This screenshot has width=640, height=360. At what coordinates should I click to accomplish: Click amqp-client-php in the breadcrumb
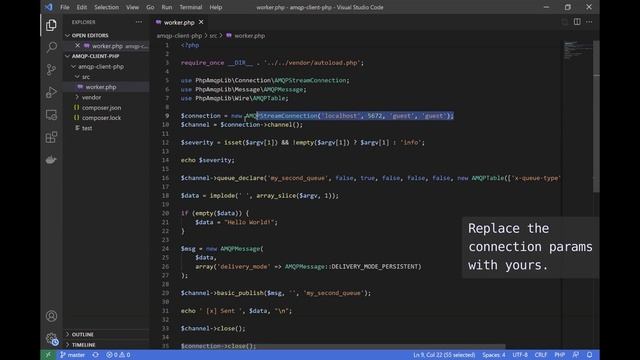[179, 36]
